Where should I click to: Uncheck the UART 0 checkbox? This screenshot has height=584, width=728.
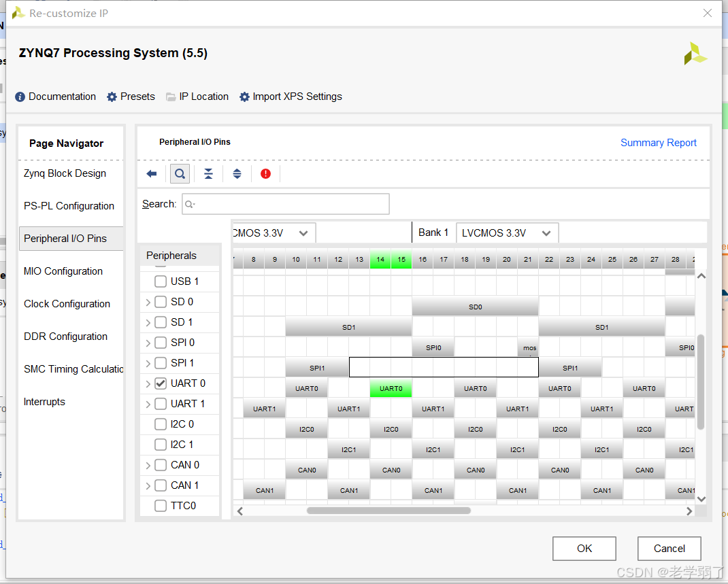coord(161,383)
